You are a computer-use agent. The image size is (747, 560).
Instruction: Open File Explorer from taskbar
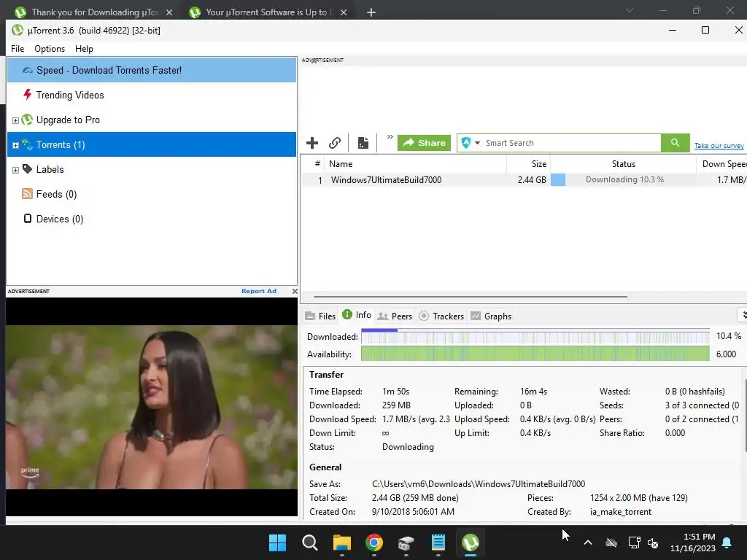coord(342,542)
